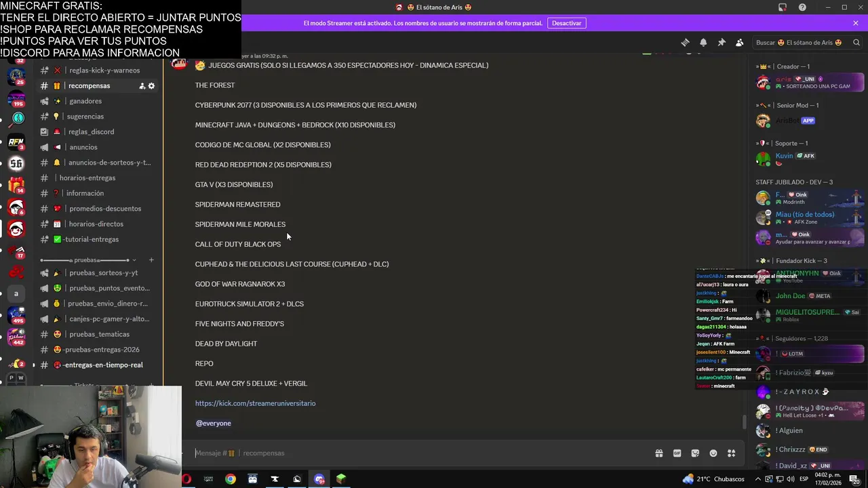Viewport: 868px width, 488px height.
Task: Open ArisBot APP member
Action: point(810,121)
